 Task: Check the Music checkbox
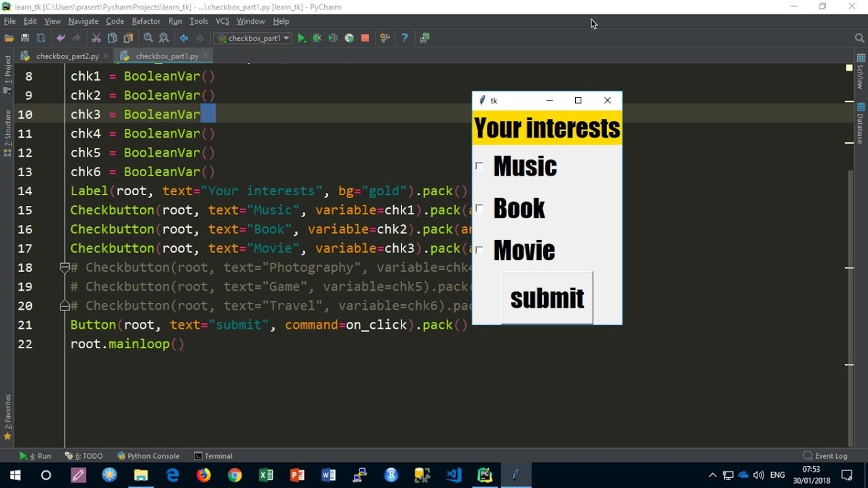479,166
